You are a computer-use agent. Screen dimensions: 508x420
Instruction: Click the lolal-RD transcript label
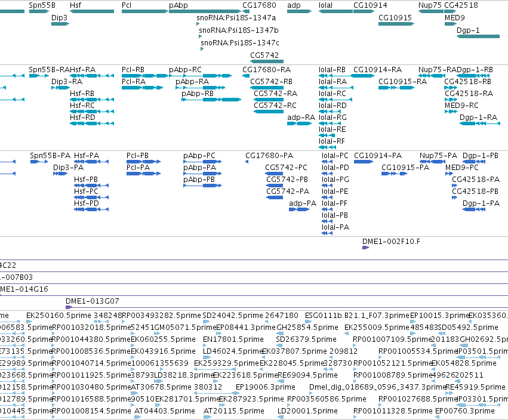coord(332,106)
